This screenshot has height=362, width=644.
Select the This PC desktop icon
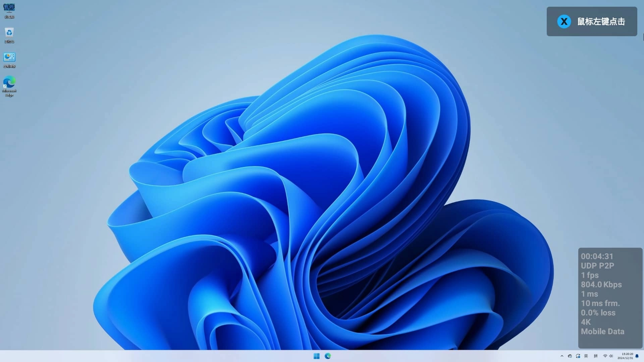(x=9, y=10)
